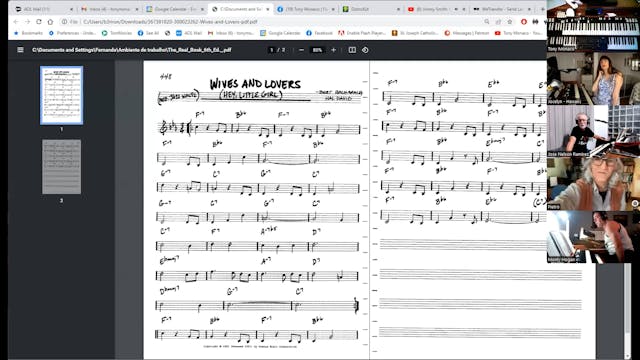Select Monty Hogan's video tile
The width and height of the screenshot is (640, 360).
coord(593,237)
